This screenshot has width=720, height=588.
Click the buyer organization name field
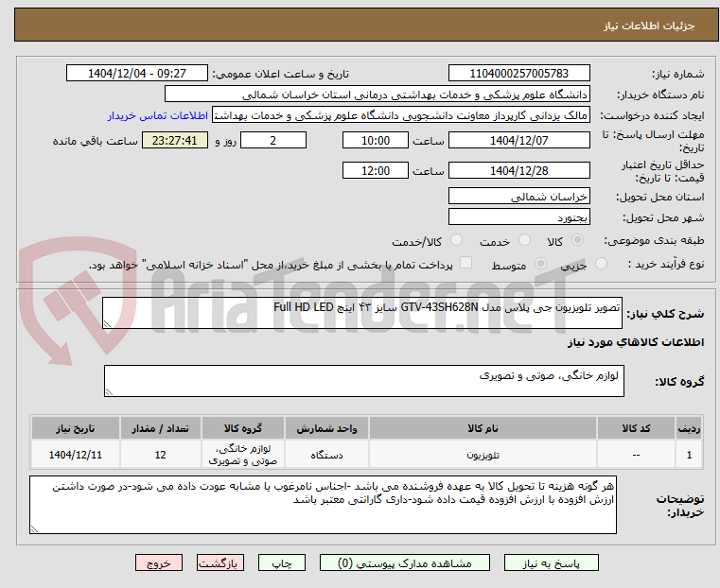(x=377, y=95)
